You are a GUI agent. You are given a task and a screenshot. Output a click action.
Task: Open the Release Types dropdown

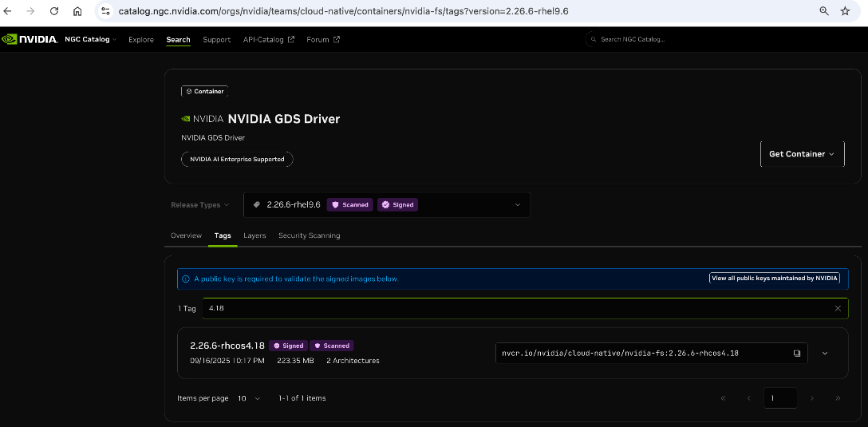(x=199, y=205)
